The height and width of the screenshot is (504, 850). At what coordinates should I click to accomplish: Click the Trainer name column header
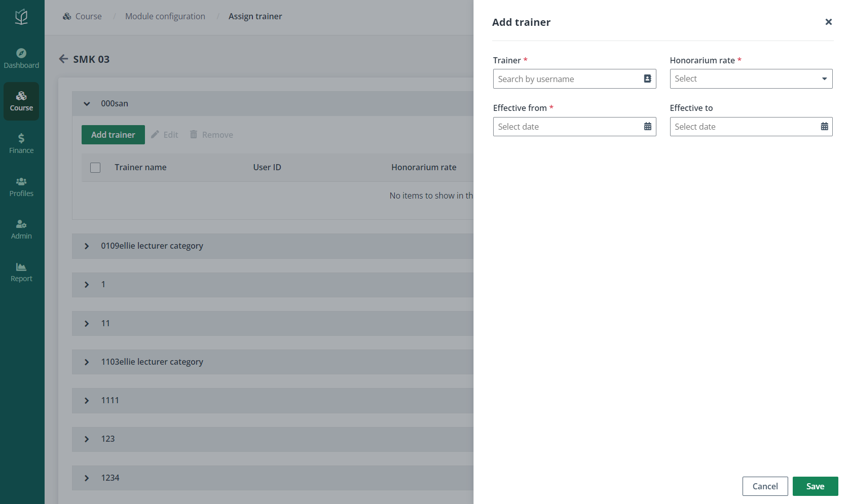pyautogui.click(x=140, y=167)
